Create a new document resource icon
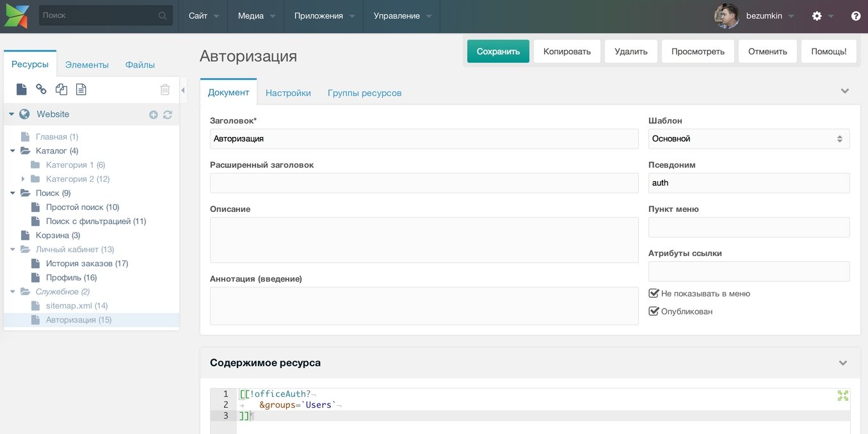Image resolution: width=868 pixels, height=434 pixels. click(22, 90)
